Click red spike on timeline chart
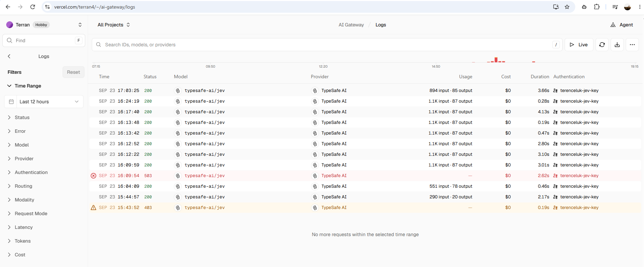644x267 pixels. [x=496, y=60]
